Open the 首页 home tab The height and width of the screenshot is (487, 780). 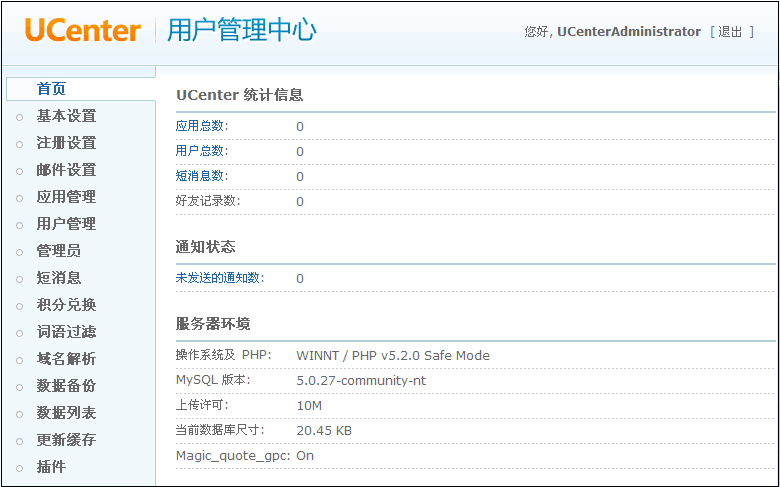(52, 89)
